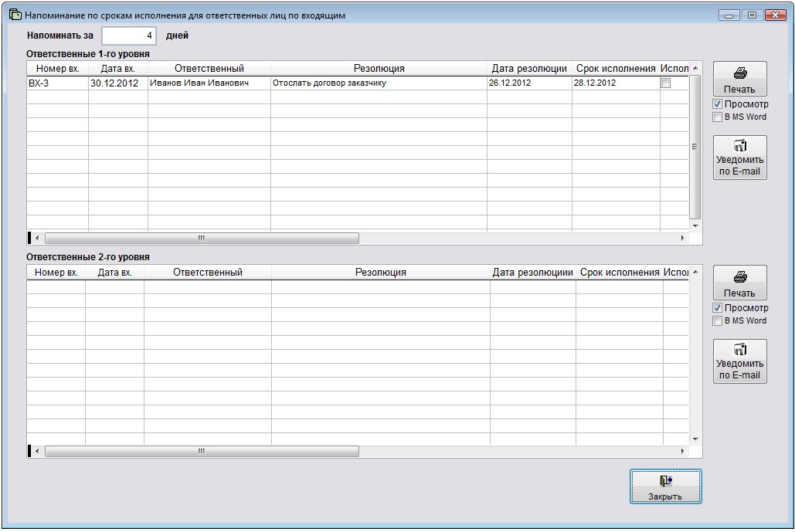Screen dimensions: 795x532
Task: Maximize the reminder window
Action: (752, 15)
